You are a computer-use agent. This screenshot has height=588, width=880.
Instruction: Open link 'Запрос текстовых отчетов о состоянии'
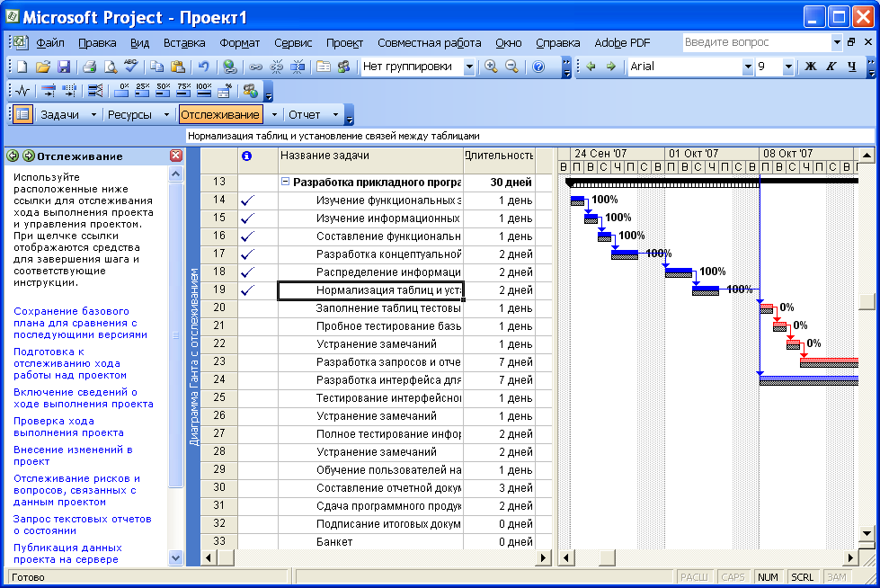click(82, 524)
